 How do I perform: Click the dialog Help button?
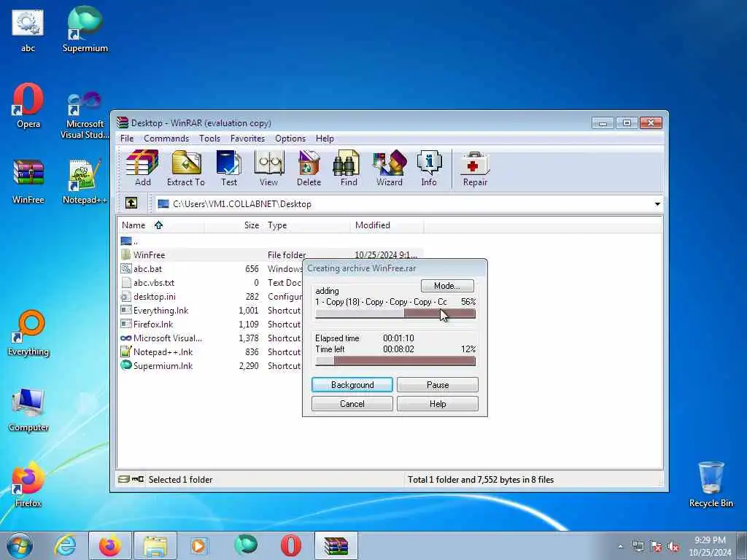coord(438,404)
